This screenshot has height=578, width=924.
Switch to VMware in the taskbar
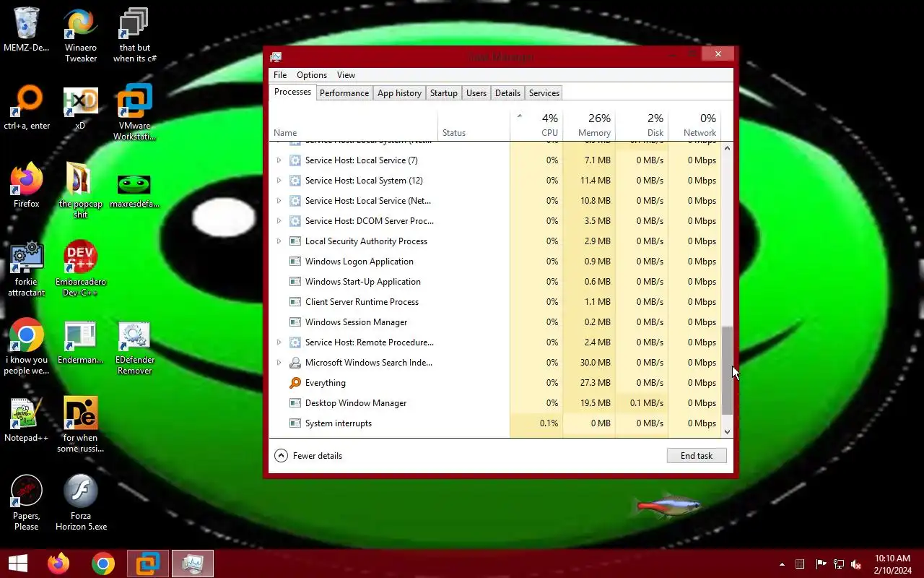(x=149, y=564)
